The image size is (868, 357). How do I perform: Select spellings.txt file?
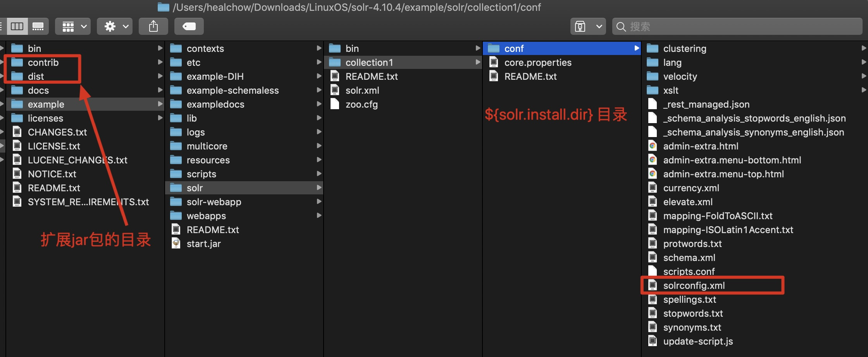coord(755,299)
